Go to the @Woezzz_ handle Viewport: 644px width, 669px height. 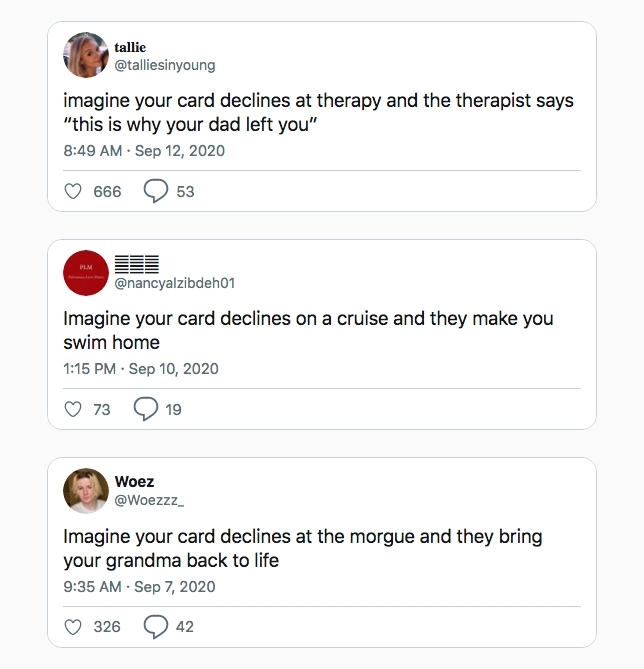149,501
